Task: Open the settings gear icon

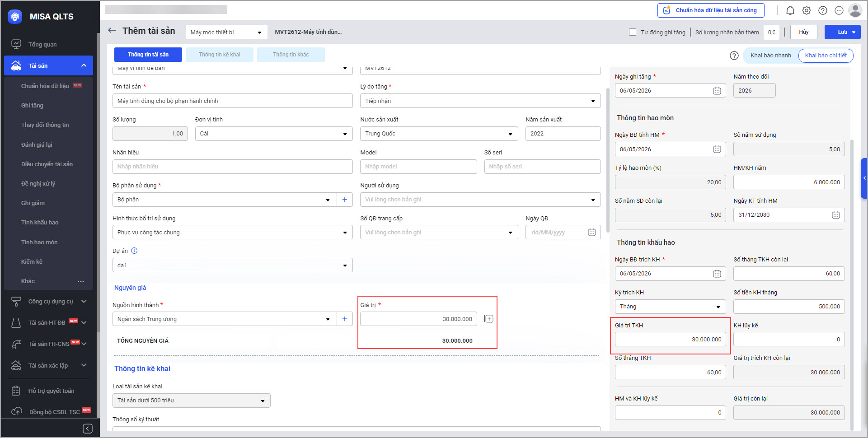Action: tap(807, 10)
